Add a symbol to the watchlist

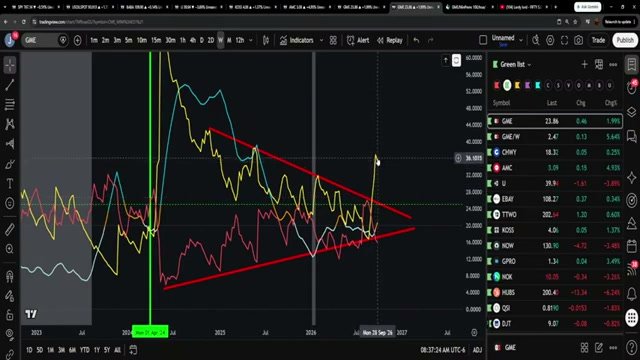coord(584,64)
